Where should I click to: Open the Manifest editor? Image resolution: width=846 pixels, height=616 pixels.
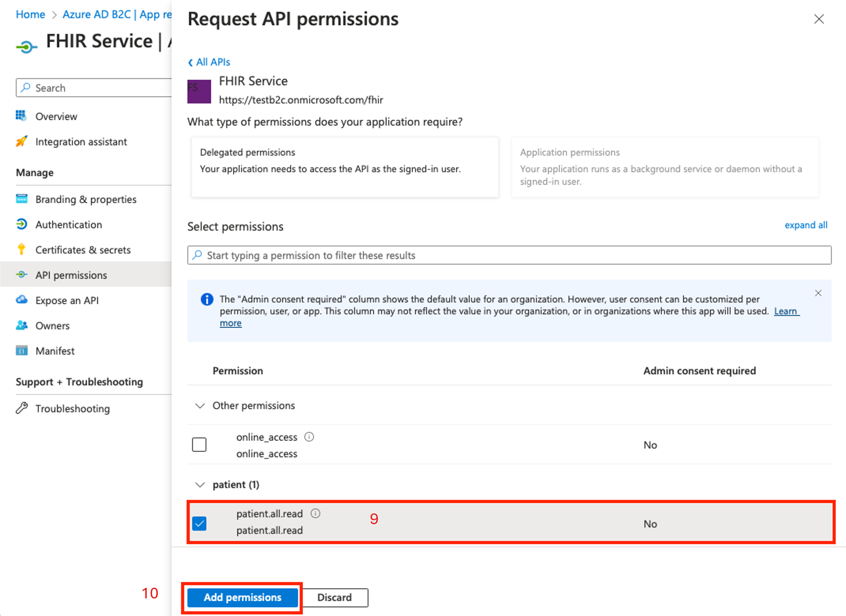click(55, 350)
